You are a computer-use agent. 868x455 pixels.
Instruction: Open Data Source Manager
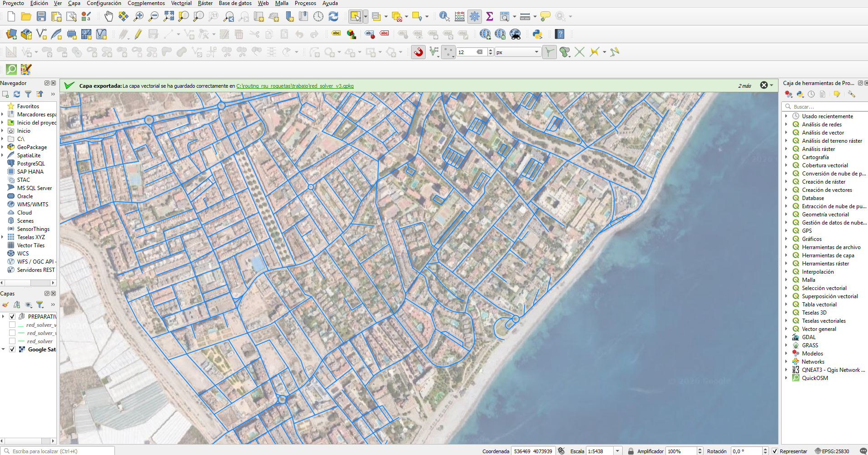(x=11, y=34)
